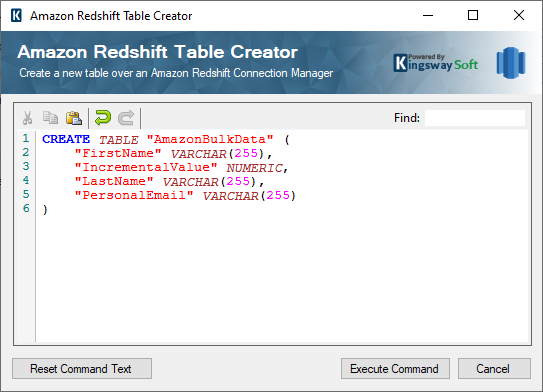543x392 pixels.
Task: Click VARCHAR on the PersonalEmail line
Action: [231, 196]
